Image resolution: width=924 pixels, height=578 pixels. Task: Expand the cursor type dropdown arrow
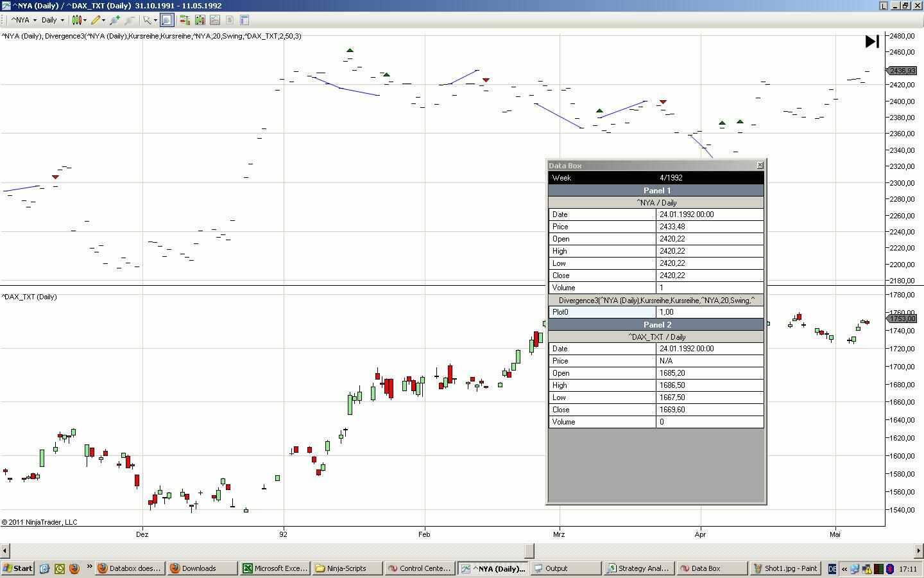(x=155, y=20)
